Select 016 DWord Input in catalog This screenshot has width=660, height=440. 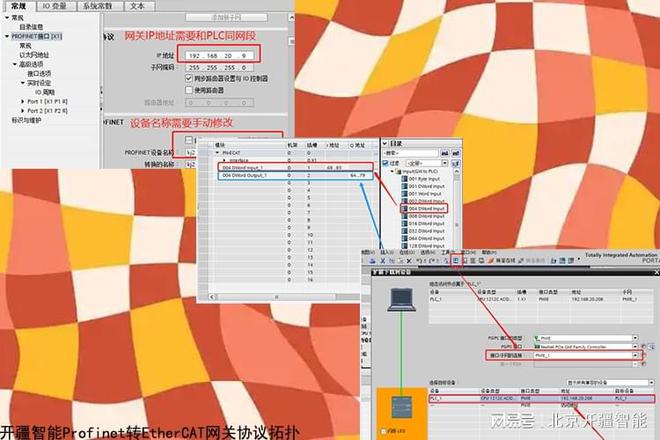[423, 224]
